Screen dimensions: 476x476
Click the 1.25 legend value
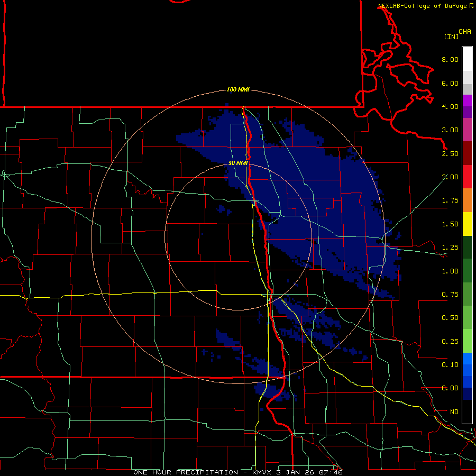[450, 248]
